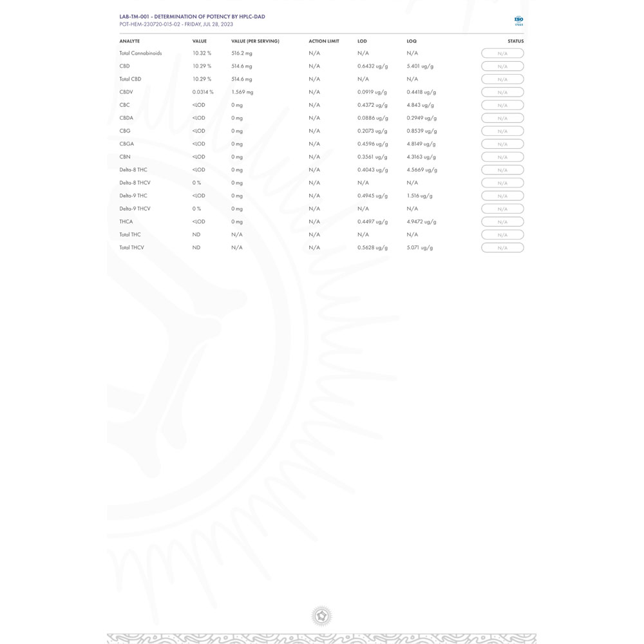Click the N/A status pill for Delta-9 THCV

pyautogui.click(x=502, y=209)
